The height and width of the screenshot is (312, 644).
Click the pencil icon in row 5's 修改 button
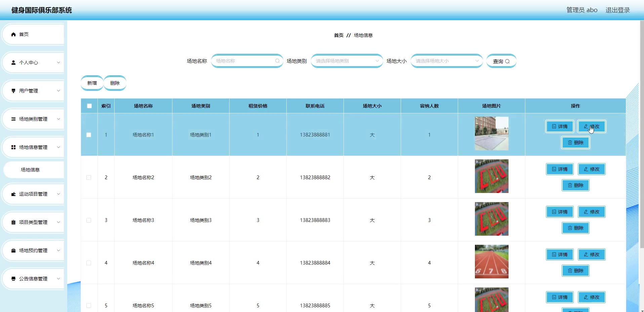click(x=586, y=297)
